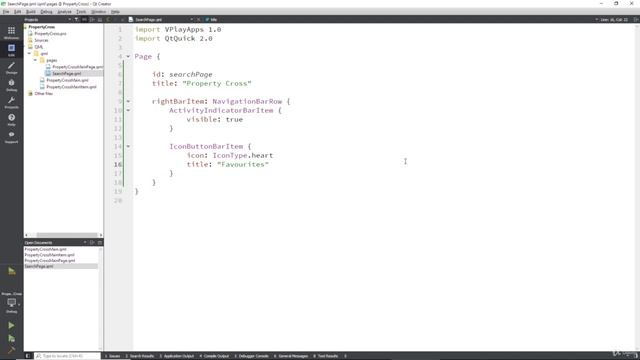Start debugging with the Run-with-bug icon

(11, 338)
